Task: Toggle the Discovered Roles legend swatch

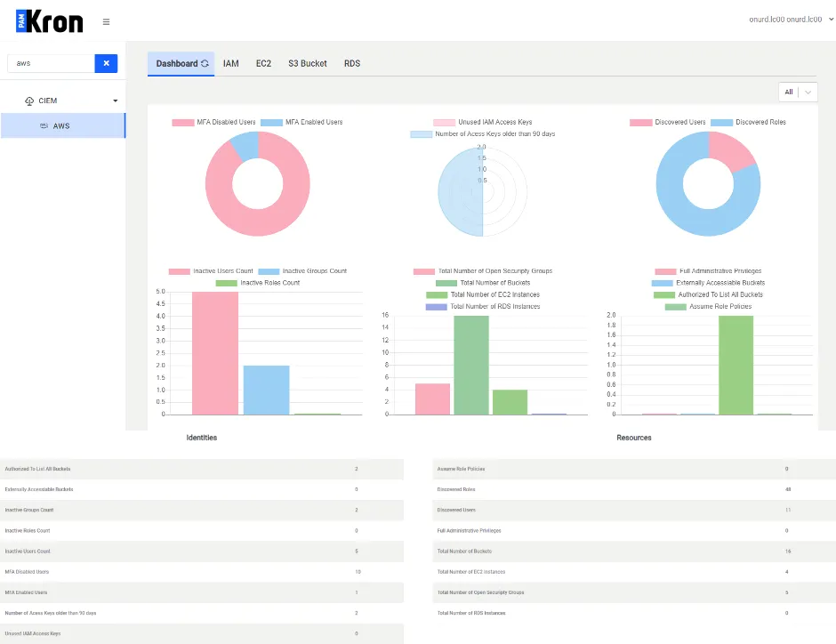Action: click(722, 123)
